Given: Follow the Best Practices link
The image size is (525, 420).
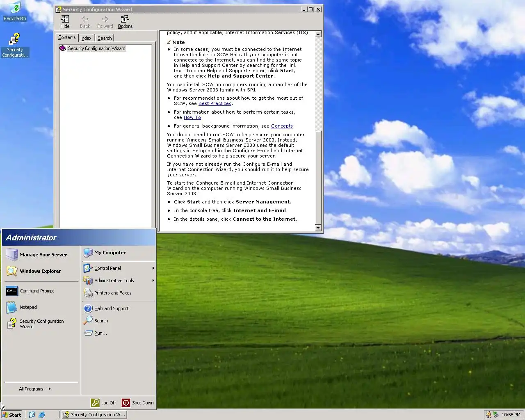Looking at the screenshot, I should point(215,103).
